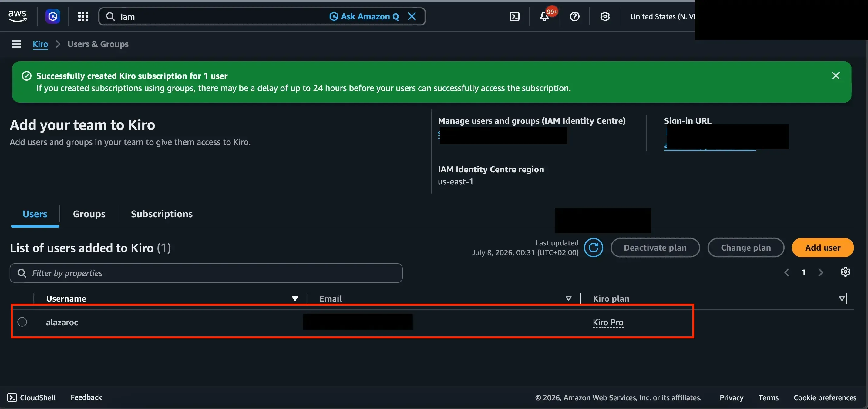868x409 pixels.
Task: Click the Add user button
Action: [823, 248]
